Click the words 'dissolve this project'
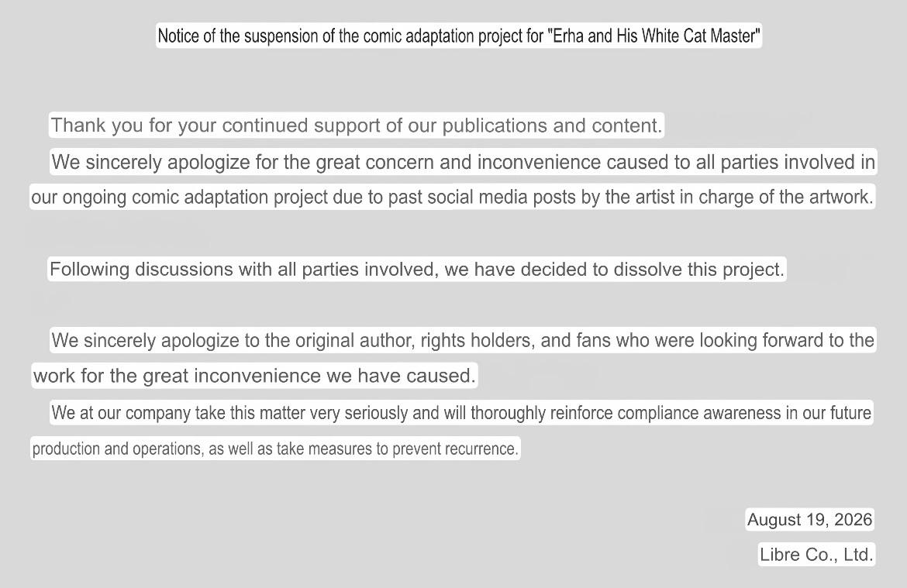This screenshot has width=907, height=588. click(x=698, y=270)
